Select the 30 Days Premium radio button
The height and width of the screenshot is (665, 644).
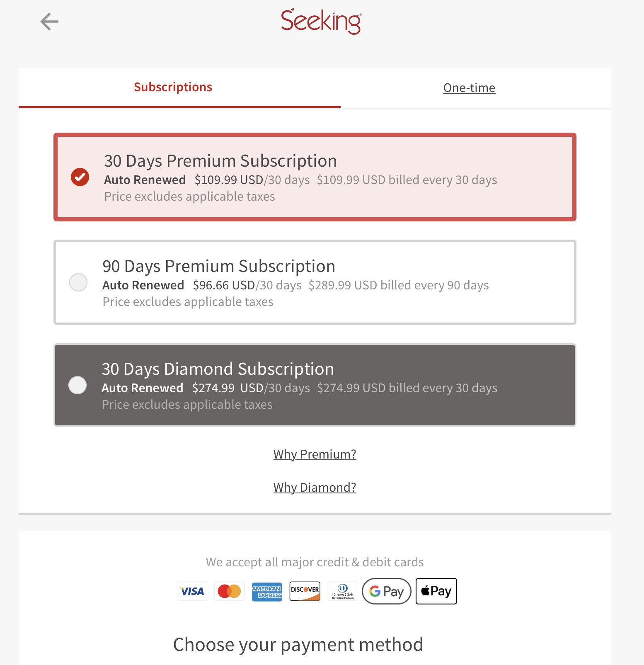click(80, 177)
